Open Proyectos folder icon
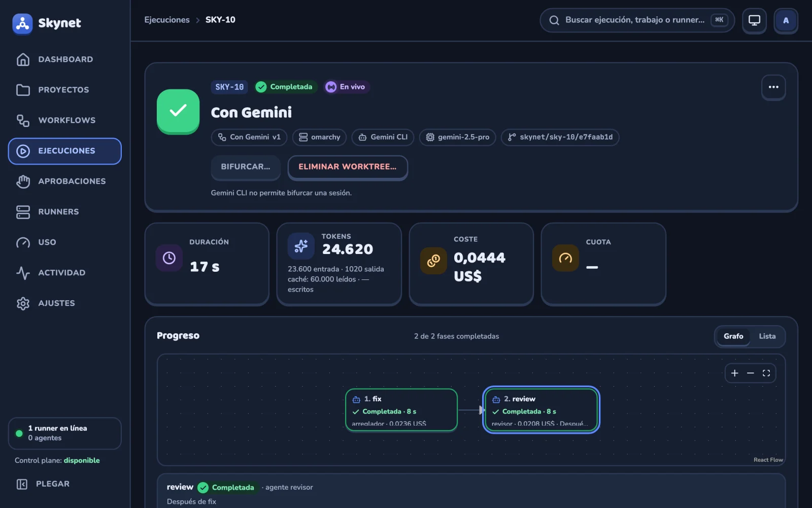 click(23, 90)
